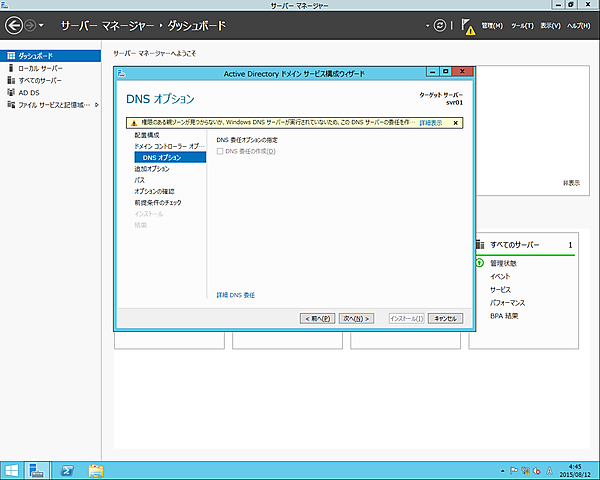Screen dimensions: 600x480
Task: Open the navigation history dropdown arrow
Action: pyautogui.click(x=41, y=24)
